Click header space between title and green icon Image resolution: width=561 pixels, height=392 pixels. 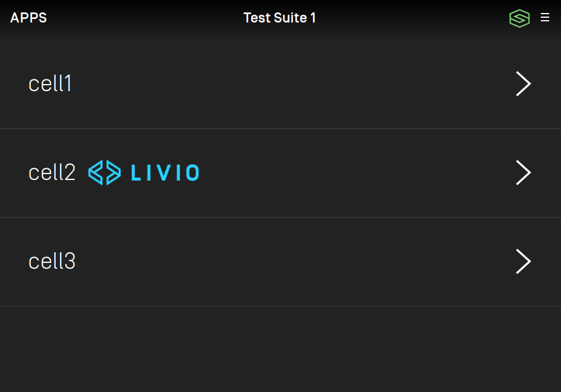coord(412,18)
